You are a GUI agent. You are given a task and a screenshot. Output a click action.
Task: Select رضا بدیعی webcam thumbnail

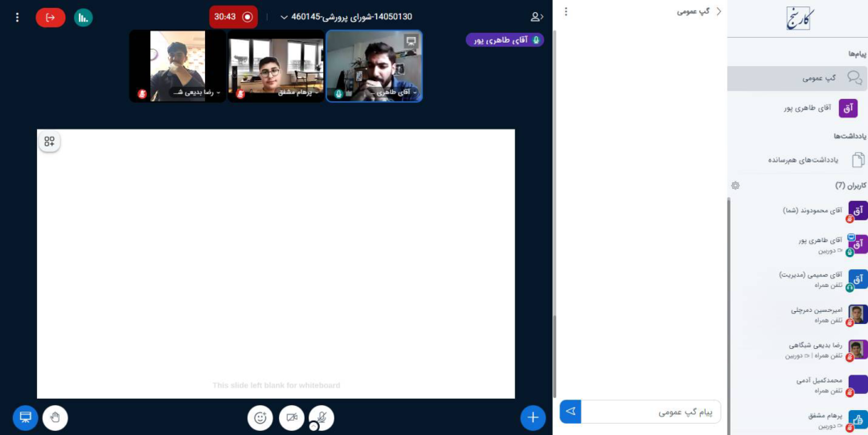(178, 66)
